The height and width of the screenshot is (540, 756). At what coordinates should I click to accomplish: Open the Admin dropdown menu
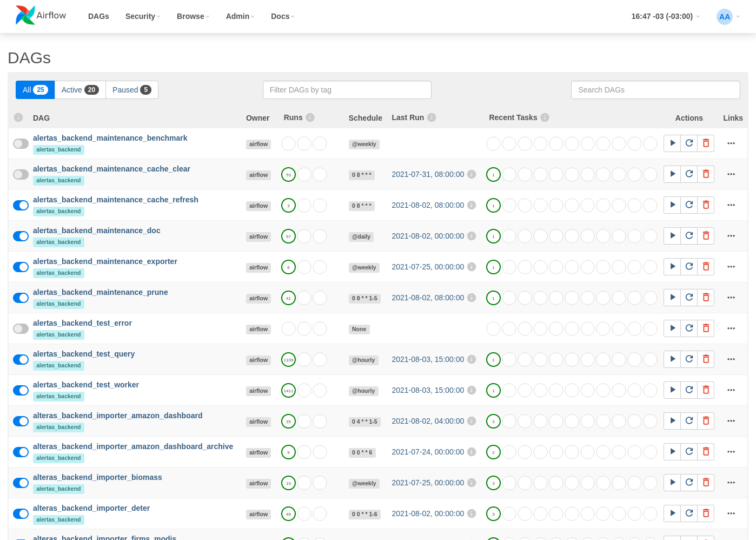coord(240,16)
